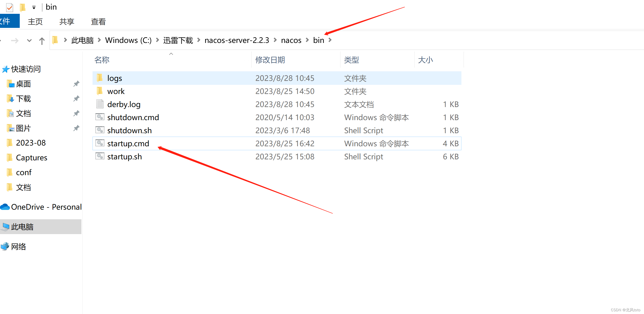Click Windows (C:) breadcrumb segment

[128, 40]
